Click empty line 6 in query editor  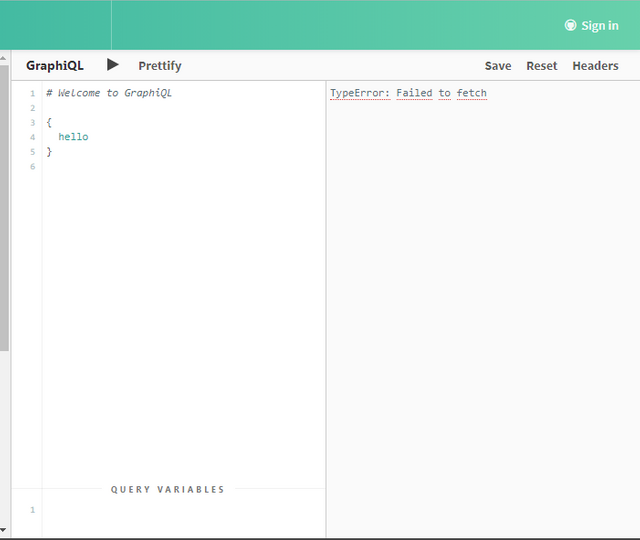coord(184,167)
